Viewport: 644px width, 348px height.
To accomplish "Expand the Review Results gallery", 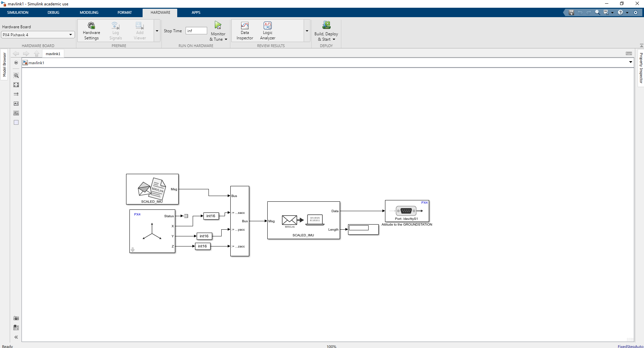I will pos(307,31).
